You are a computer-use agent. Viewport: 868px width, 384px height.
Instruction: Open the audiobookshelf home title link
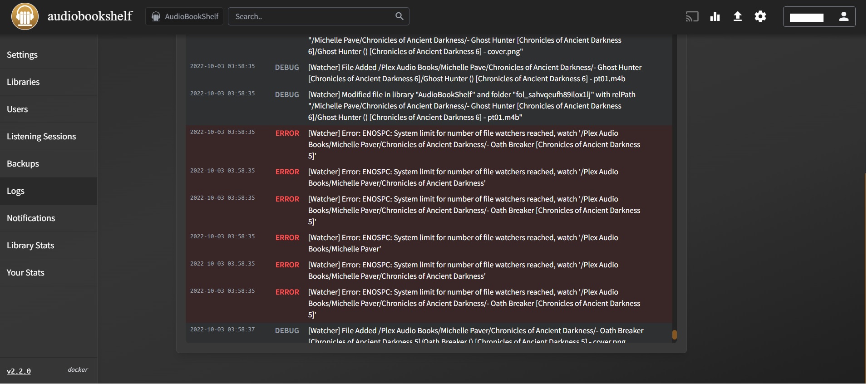coord(90,16)
